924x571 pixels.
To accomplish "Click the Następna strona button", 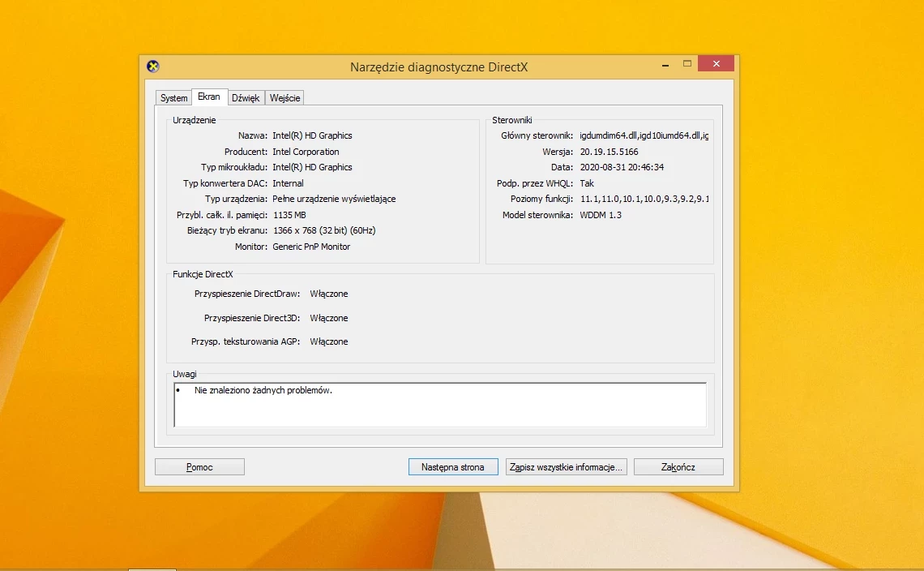I will tap(453, 467).
